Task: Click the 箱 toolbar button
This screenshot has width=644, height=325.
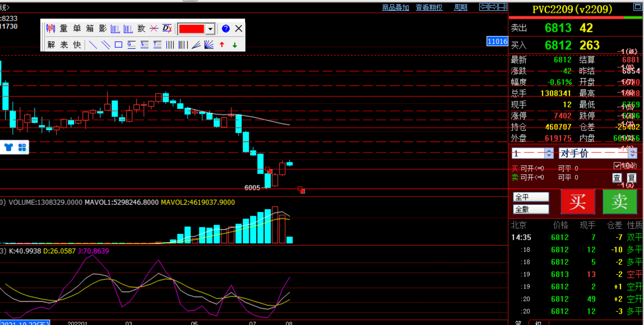Action: (90, 28)
